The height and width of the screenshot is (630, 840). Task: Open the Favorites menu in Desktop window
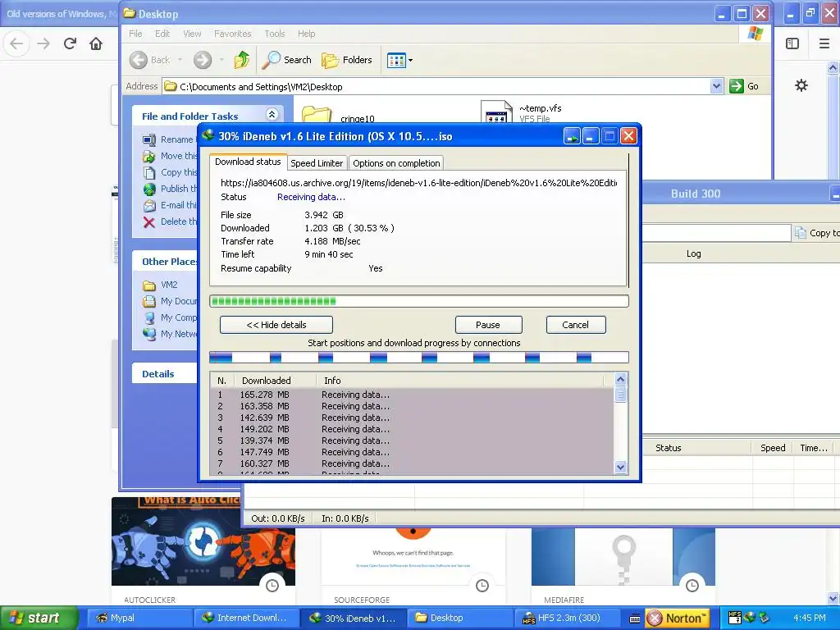pos(232,34)
